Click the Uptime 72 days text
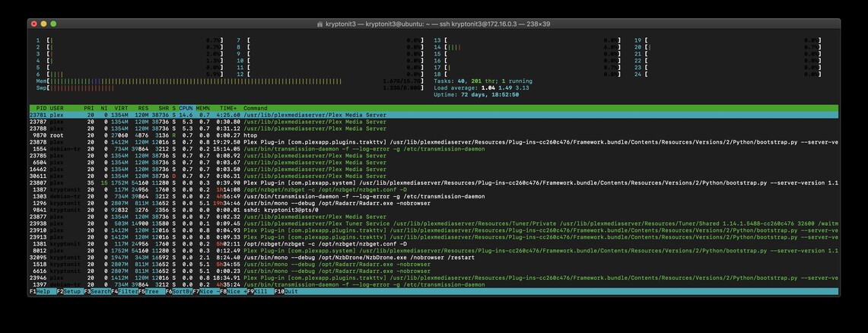This screenshot has height=333, width=868. 476,94
